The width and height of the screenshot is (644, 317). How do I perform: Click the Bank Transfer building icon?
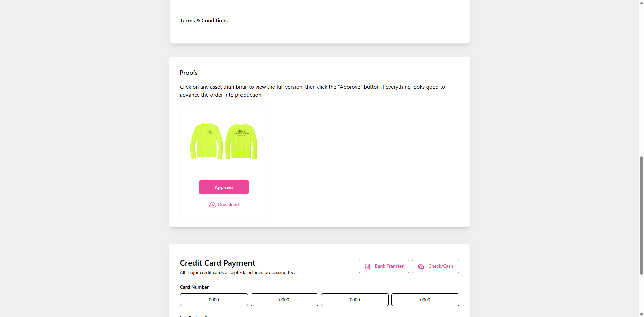click(368, 266)
